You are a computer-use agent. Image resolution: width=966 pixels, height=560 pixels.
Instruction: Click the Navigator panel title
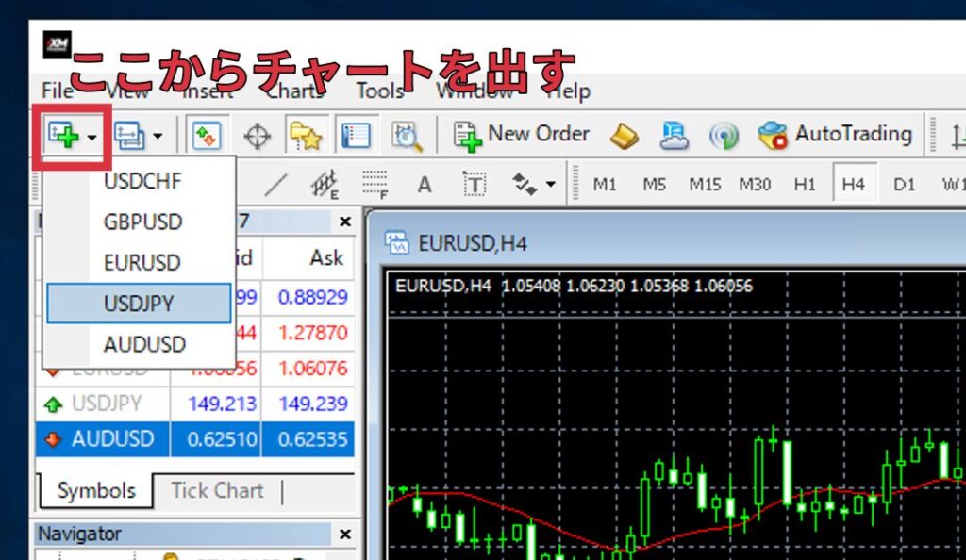pyautogui.click(x=79, y=535)
